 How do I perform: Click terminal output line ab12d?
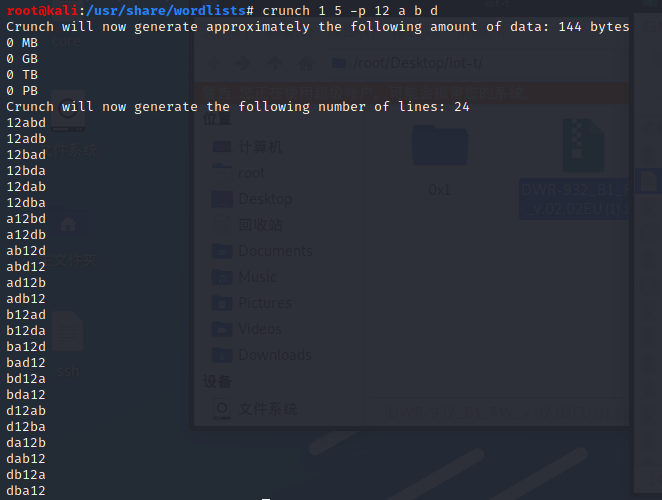pyautogui.click(x=26, y=251)
